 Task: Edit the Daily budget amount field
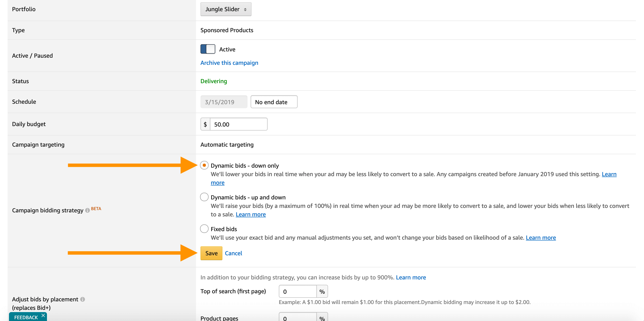[238, 124]
